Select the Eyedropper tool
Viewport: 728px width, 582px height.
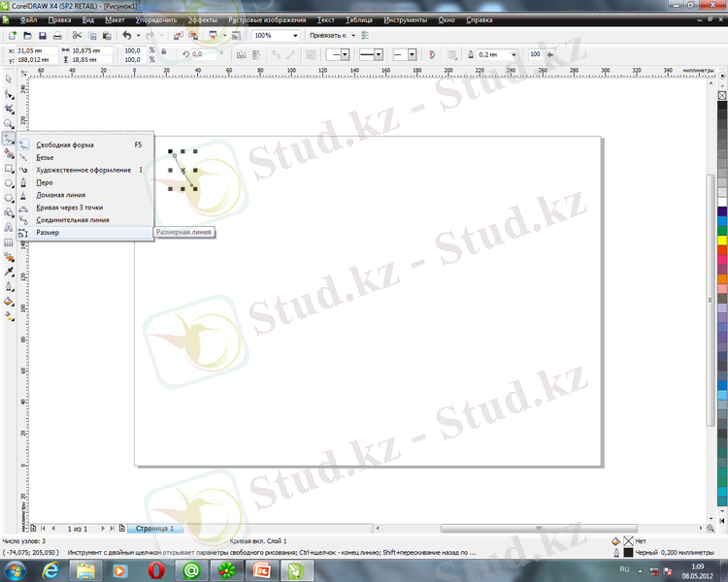point(9,272)
